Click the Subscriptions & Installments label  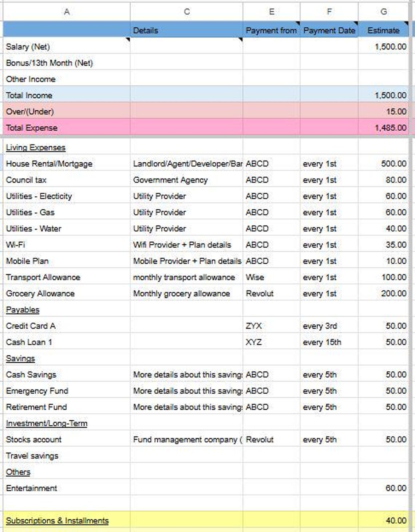(x=57, y=521)
